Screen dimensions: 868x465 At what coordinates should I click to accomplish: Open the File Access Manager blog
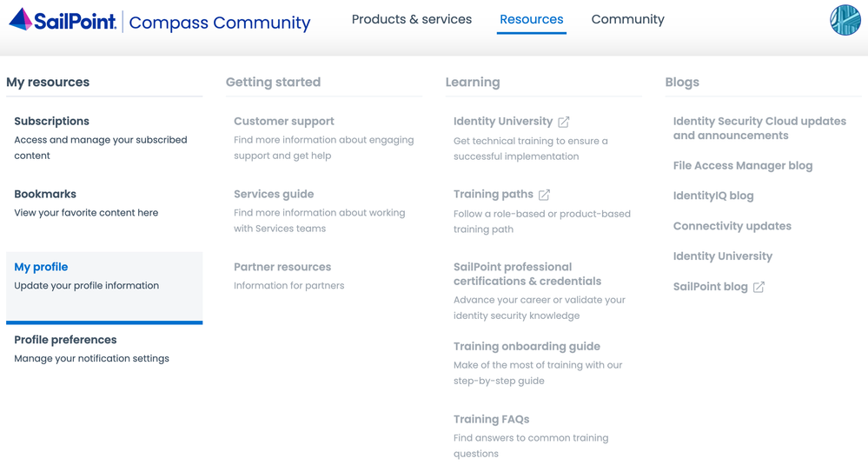pos(743,165)
